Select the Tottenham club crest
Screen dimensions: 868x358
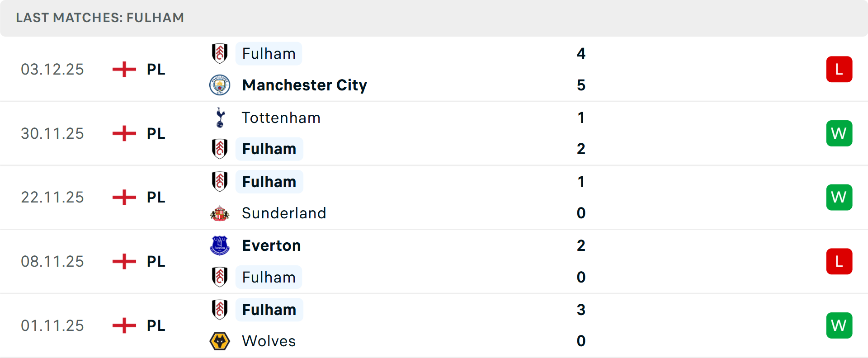coord(220,118)
